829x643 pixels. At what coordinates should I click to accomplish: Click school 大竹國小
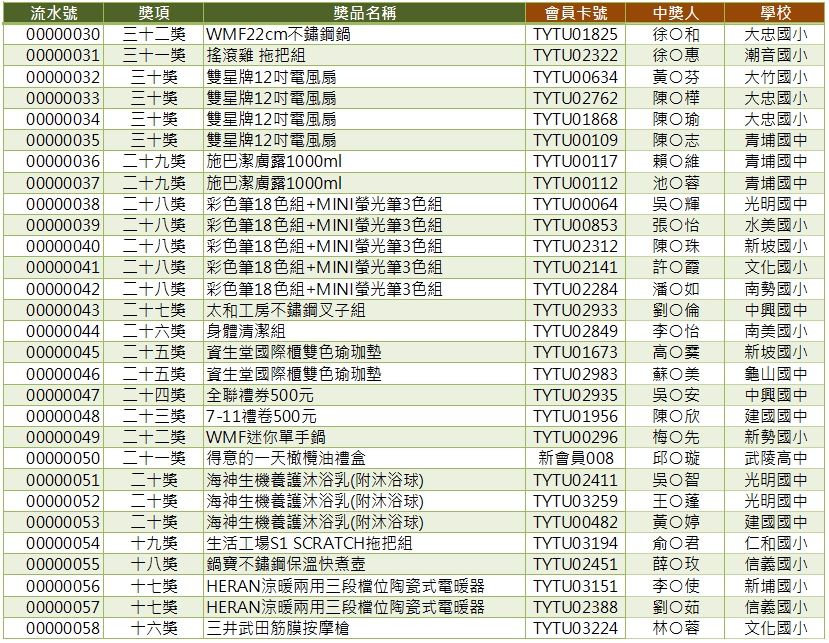tap(776, 77)
